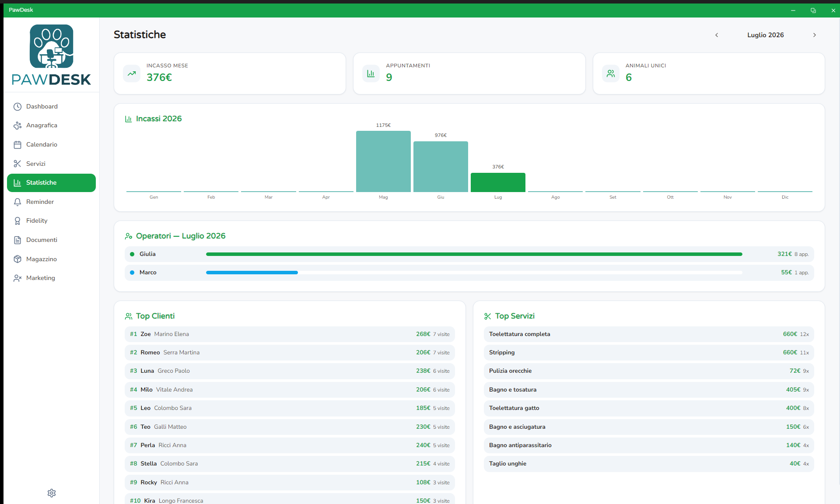This screenshot has height=504, width=840.
Task: Open the settings gear icon
Action: tap(52, 493)
